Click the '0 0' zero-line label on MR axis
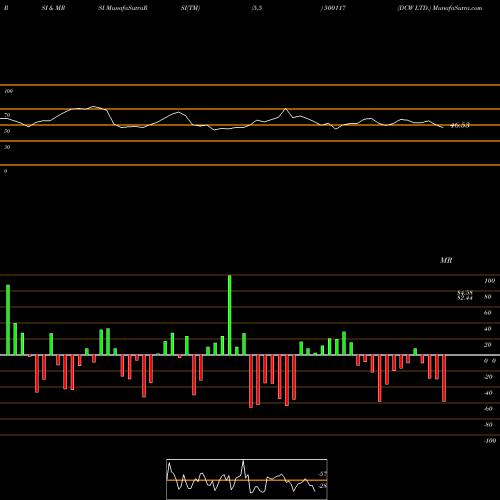Image resolution: width=500 pixels, height=500 pixels. (490, 361)
